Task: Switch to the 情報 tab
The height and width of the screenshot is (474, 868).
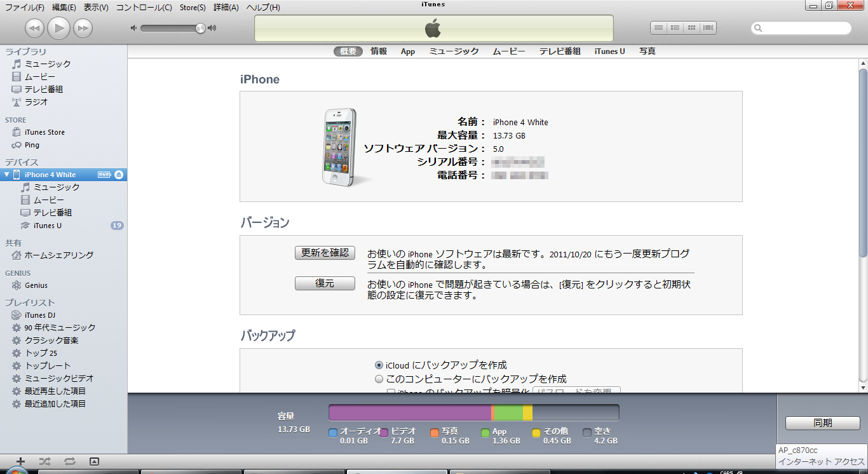Action: coord(379,51)
